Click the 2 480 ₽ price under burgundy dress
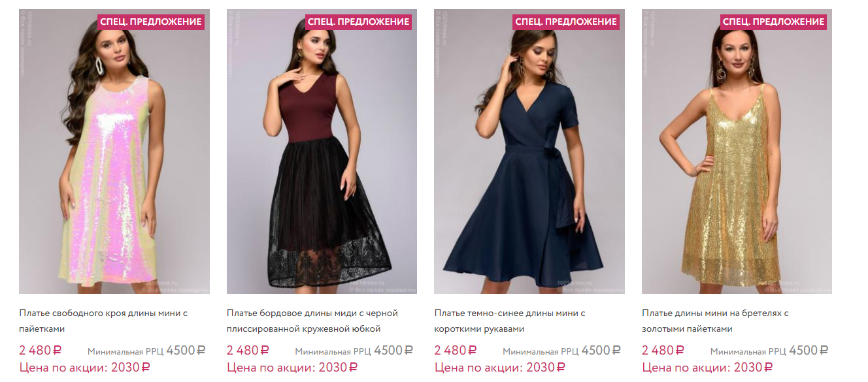The width and height of the screenshot is (868, 382). tap(248, 351)
